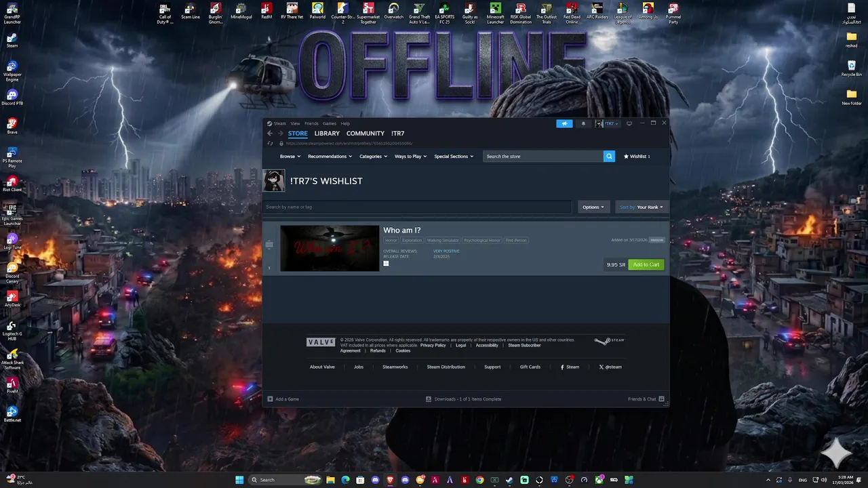Open the Privacy Policy footer link
868x488 pixels.
tap(433, 345)
